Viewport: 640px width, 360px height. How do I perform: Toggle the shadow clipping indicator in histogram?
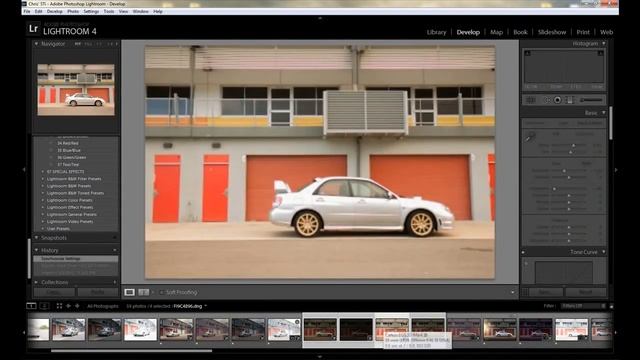(x=527, y=53)
